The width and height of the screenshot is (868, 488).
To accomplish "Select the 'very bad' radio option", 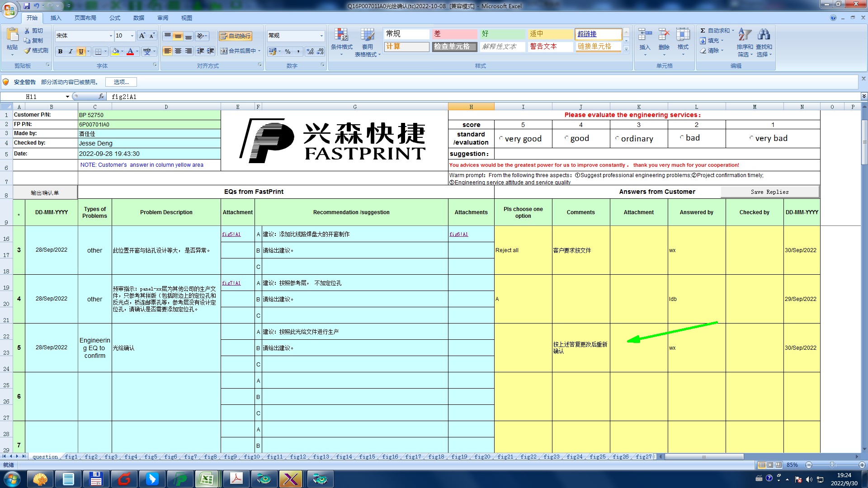I will coord(751,138).
